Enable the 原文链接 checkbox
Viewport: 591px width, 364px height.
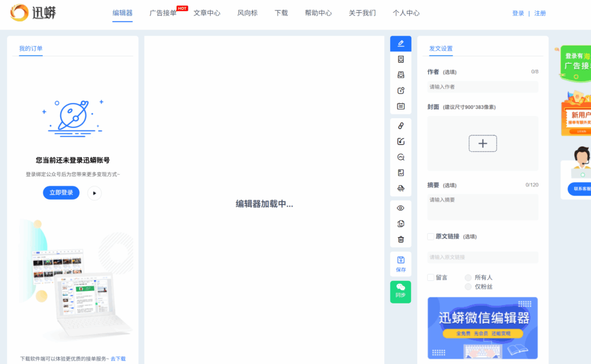click(x=431, y=237)
